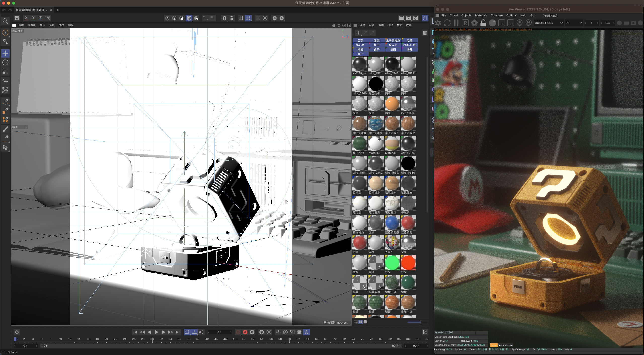Toggle timeline loop playback mode

[x=187, y=332]
